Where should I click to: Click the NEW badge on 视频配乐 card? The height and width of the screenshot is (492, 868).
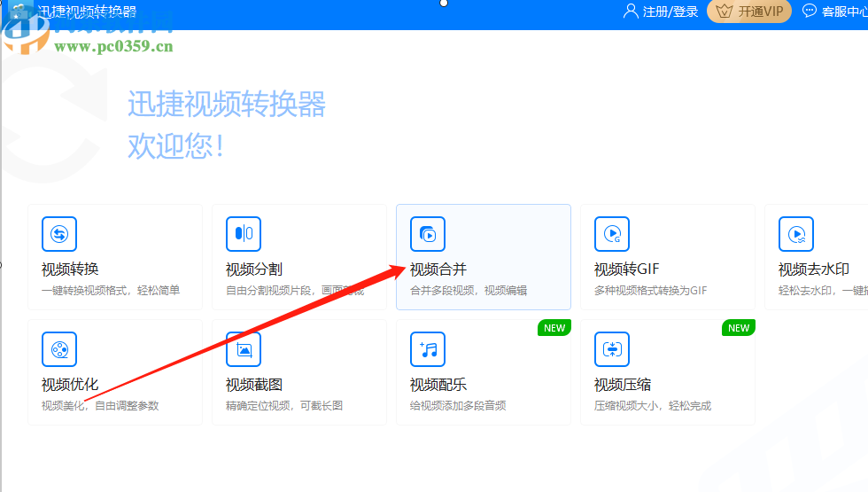coord(554,328)
